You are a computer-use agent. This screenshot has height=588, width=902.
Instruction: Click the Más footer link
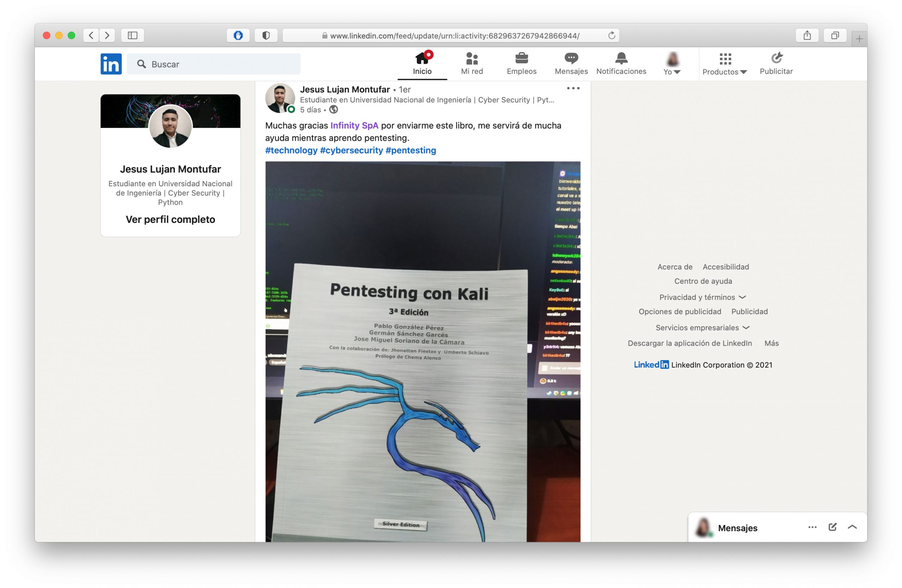click(772, 343)
